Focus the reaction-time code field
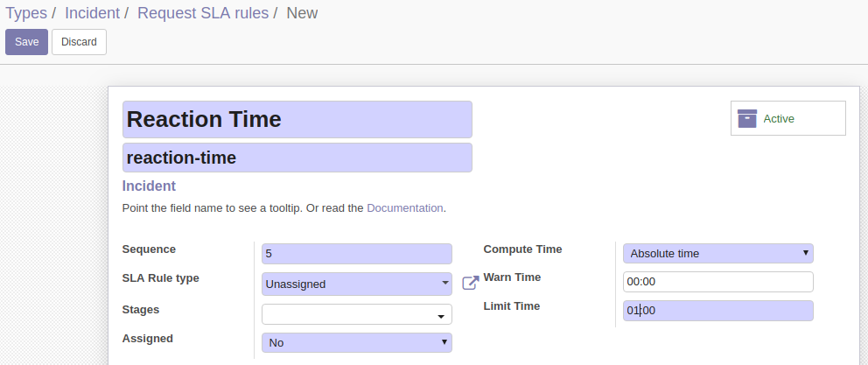Viewport: 868px width, 365px height. coord(297,158)
